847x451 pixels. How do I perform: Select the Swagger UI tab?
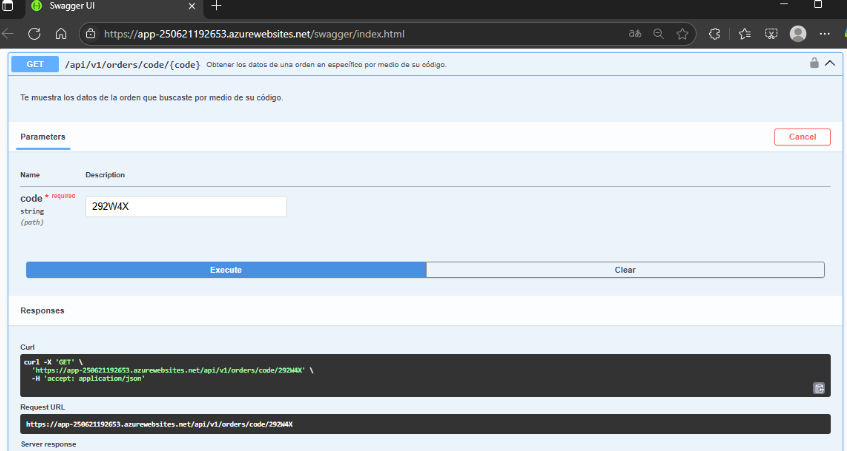(x=113, y=6)
